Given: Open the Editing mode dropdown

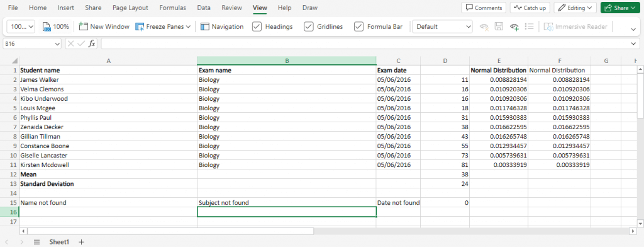Looking at the screenshot, I should (x=575, y=8).
